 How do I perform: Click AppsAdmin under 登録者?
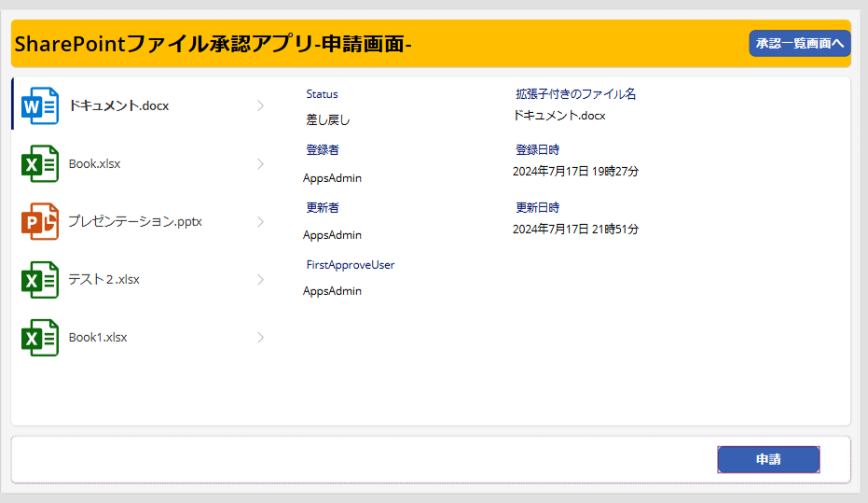tap(332, 178)
